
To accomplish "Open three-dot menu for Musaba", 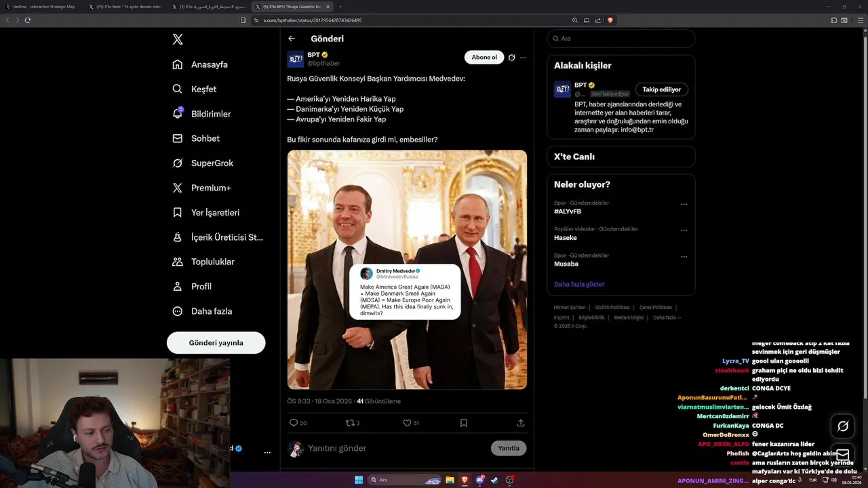I will [x=684, y=257].
